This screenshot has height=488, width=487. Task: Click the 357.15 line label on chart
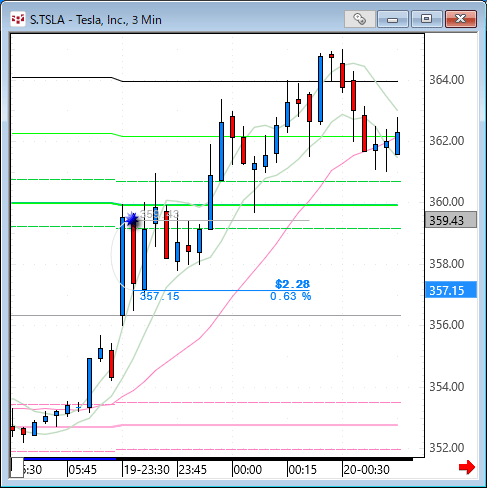pyautogui.click(x=159, y=296)
